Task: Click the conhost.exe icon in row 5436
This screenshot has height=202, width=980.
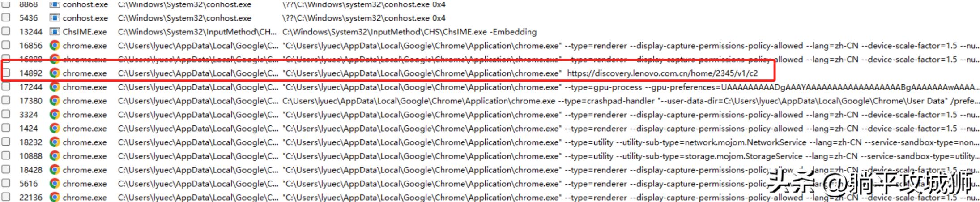Action: [55, 18]
